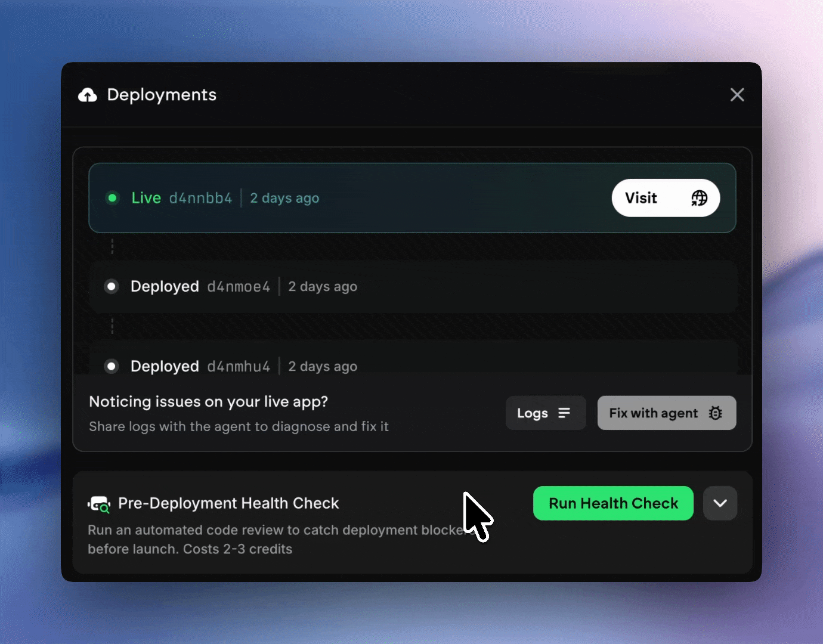Image resolution: width=823 pixels, height=644 pixels.
Task: Select deployment d4nmhu4 row
Action: [x=412, y=358]
